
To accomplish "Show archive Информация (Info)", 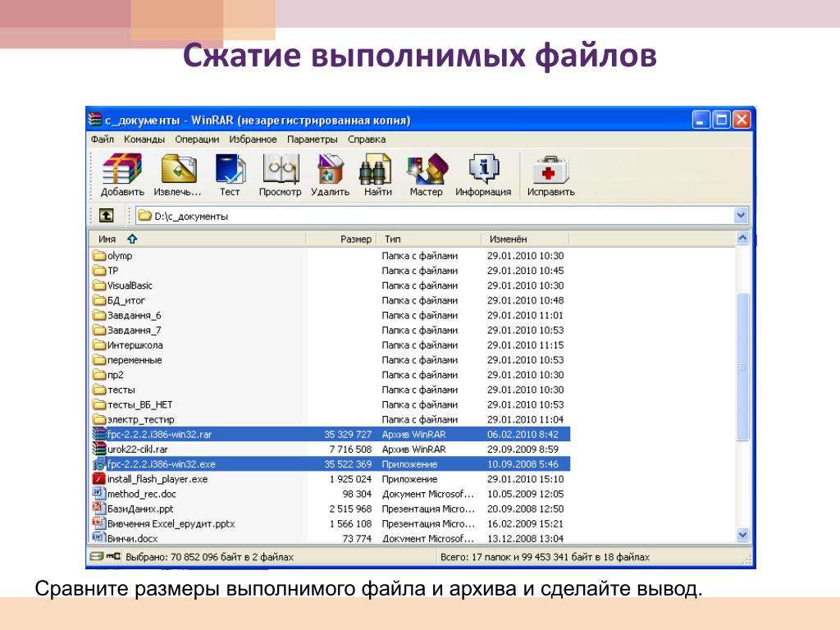I will pos(483,175).
